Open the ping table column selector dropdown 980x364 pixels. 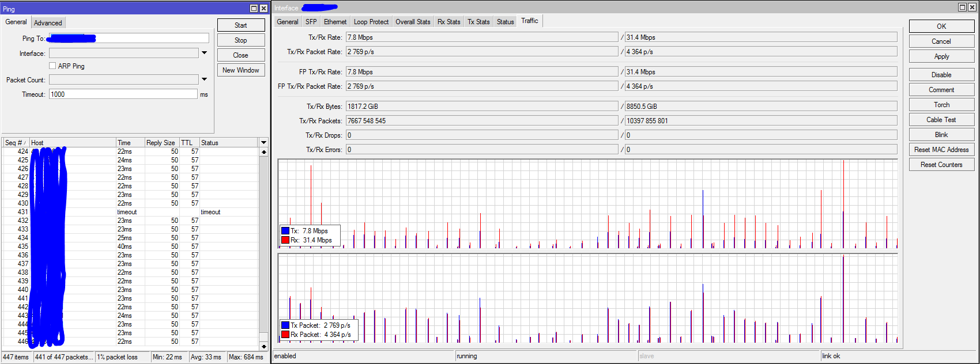pyautogui.click(x=264, y=142)
